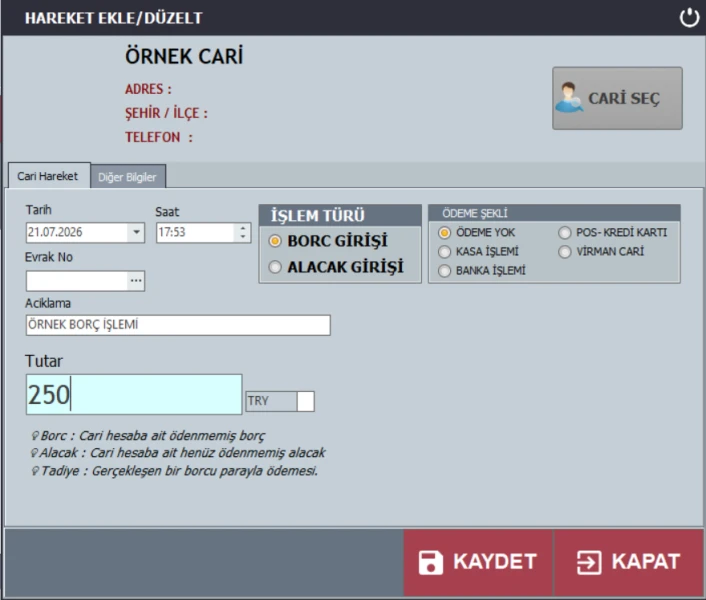Click the TELEFON label
The image size is (706, 600).
tap(159, 137)
